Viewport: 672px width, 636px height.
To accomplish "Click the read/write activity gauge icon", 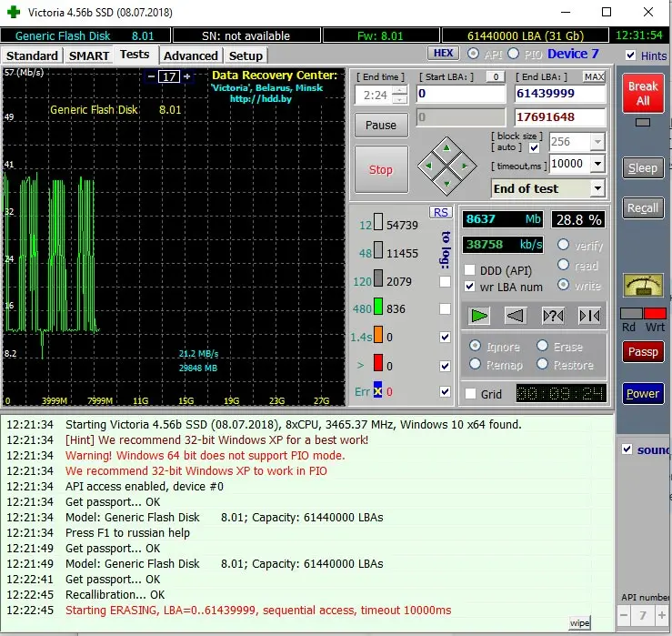I will tap(642, 286).
